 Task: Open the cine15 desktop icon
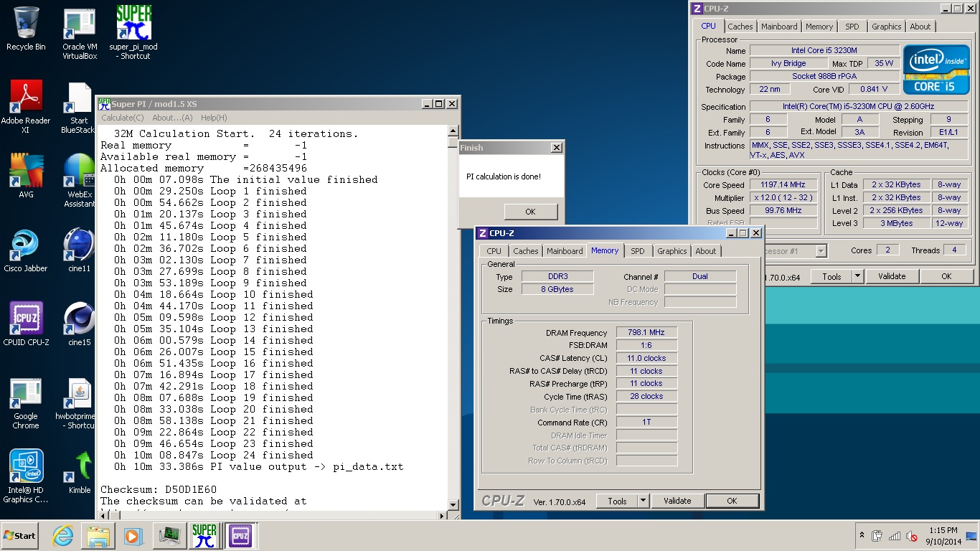pyautogui.click(x=80, y=324)
